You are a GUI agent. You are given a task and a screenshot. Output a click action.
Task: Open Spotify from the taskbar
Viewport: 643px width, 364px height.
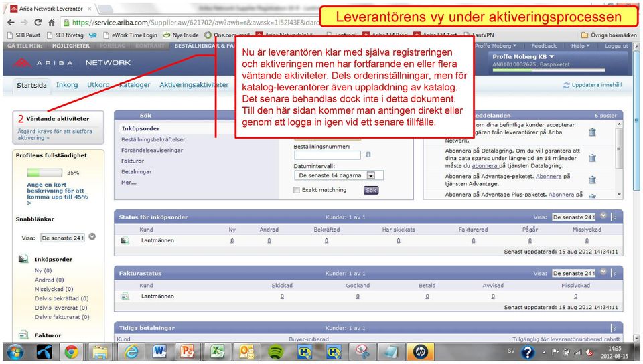tap(275, 352)
